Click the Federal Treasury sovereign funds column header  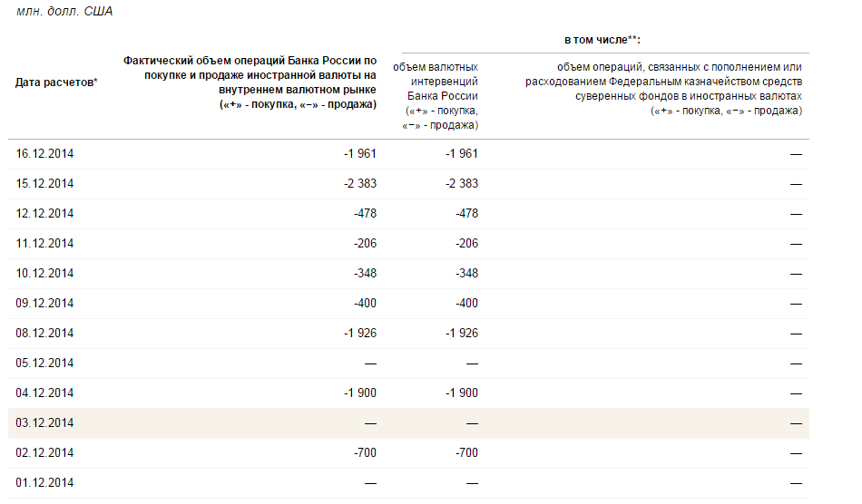pyautogui.click(x=663, y=89)
